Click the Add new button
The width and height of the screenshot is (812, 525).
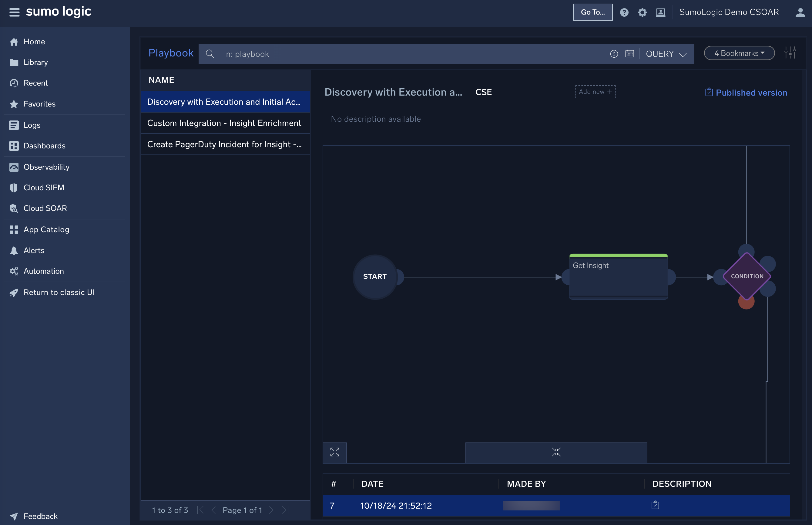pos(595,91)
